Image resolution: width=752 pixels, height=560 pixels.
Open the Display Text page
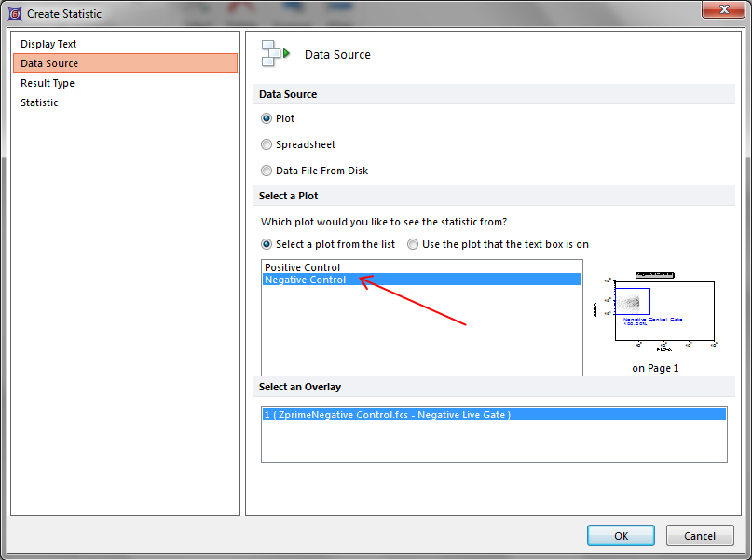pyautogui.click(x=48, y=44)
